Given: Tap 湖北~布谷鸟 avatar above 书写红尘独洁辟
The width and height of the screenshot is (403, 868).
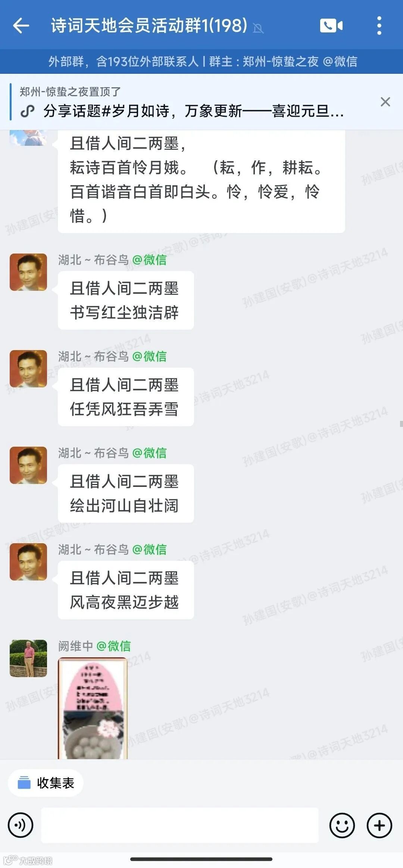Looking at the screenshot, I should click(x=28, y=272).
